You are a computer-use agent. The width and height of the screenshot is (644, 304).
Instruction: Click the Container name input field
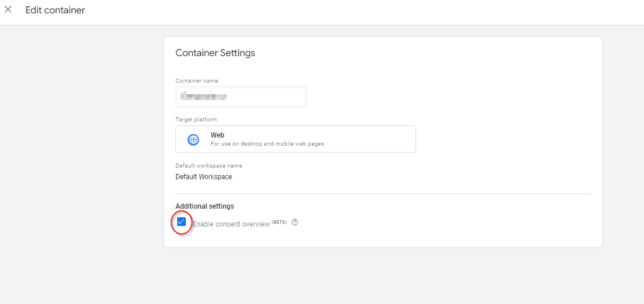pyautogui.click(x=241, y=97)
